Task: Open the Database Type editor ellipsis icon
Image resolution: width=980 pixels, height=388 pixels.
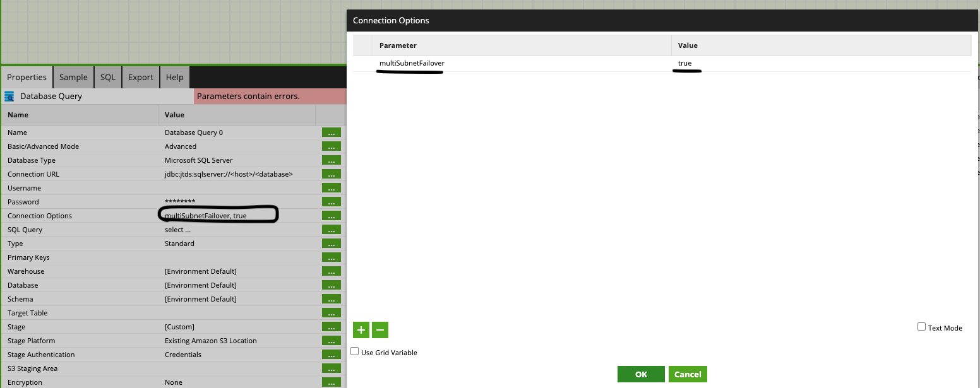Action: (331, 160)
